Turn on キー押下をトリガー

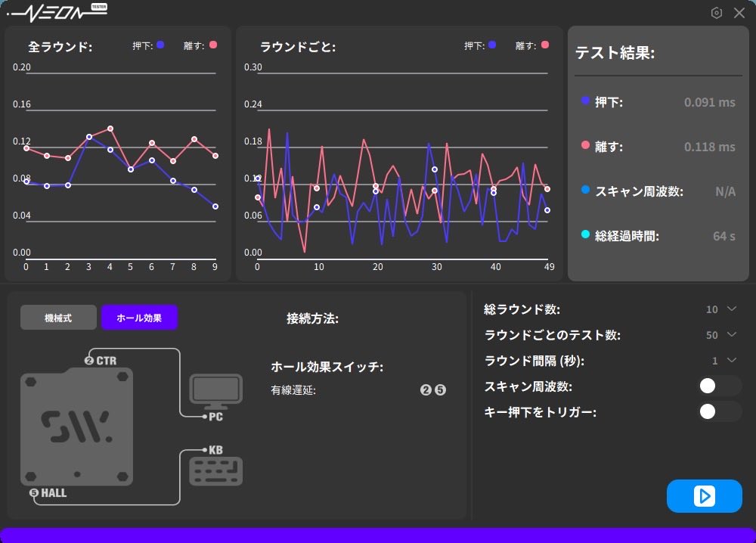click(718, 411)
